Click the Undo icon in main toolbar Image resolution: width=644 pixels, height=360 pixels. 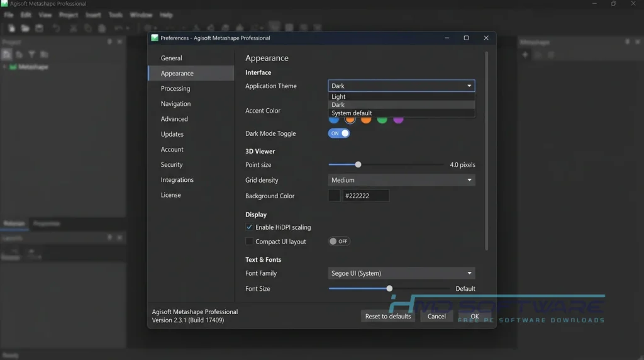coord(56,28)
